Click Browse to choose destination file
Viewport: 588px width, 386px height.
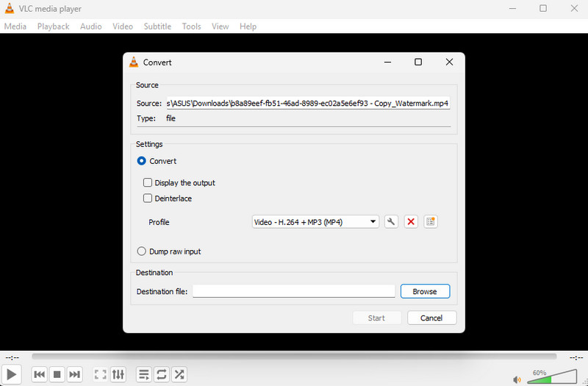425,291
